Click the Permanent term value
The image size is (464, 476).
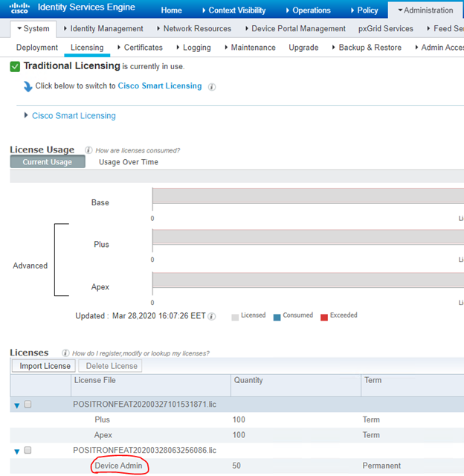coord(381,466)
